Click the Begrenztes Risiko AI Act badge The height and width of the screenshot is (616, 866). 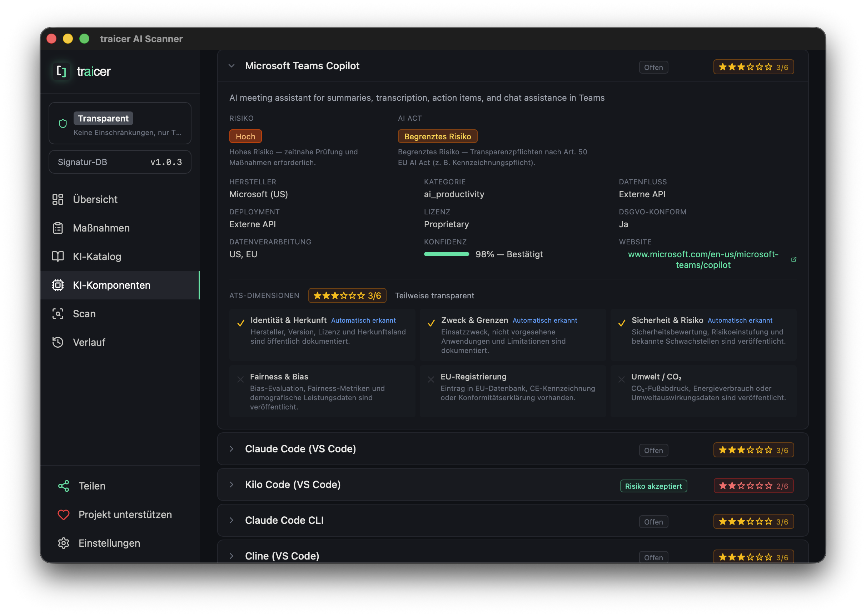tap(437, 136)
